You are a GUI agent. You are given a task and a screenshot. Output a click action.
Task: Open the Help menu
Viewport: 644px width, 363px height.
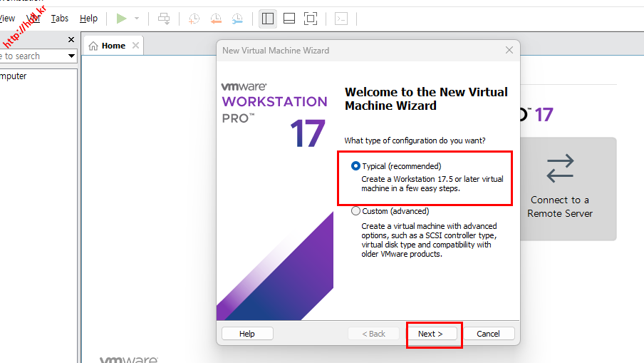tap(89, 19)
